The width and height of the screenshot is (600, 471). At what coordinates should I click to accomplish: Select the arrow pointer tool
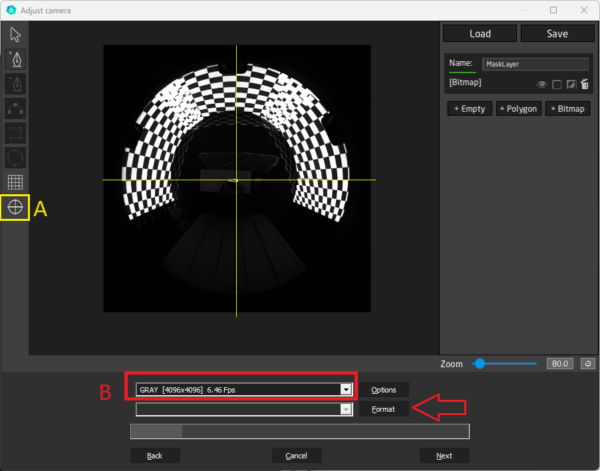(15, 34)
